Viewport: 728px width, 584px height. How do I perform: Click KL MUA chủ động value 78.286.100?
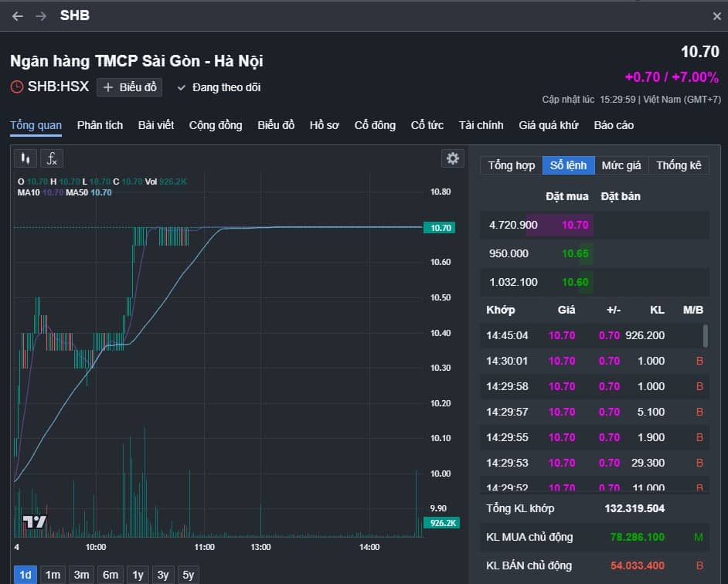click(637, 537)
